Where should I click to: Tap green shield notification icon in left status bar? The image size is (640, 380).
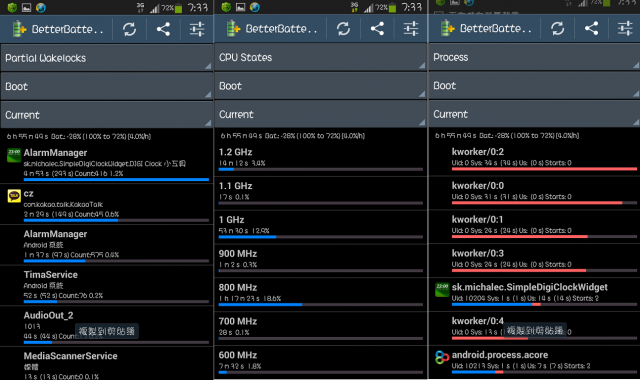12,7
